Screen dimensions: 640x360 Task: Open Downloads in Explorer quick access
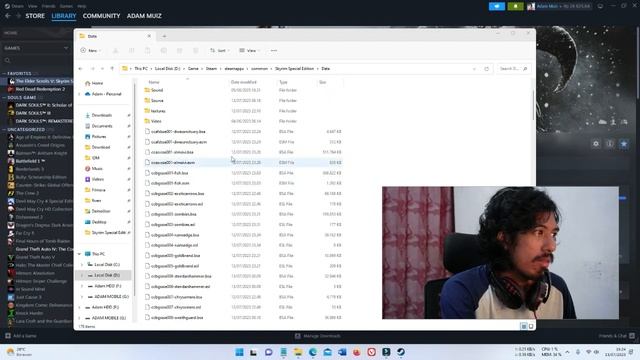102,115
